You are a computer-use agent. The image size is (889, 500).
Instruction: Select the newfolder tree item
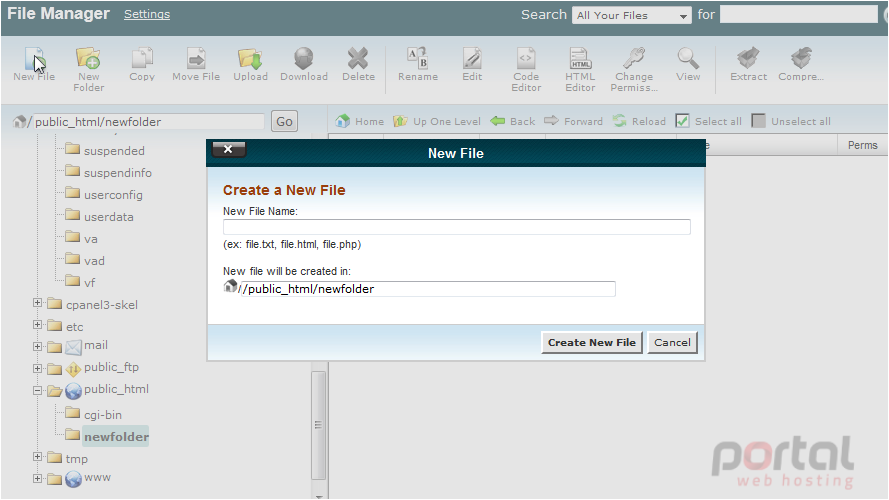click(x=116, y=437)
